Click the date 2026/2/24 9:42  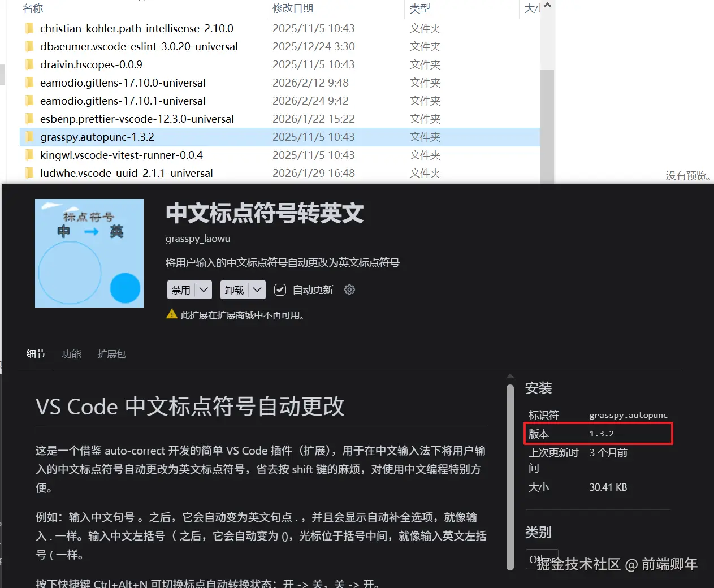(x=310, y=101)
